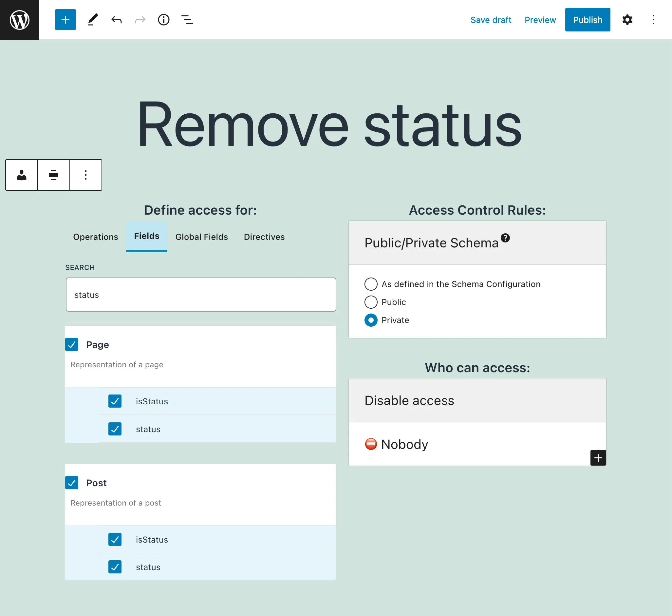The height and width of the screenshot is (616, 672).
Task: Open block toolbar more options
Action: point(86,175)
